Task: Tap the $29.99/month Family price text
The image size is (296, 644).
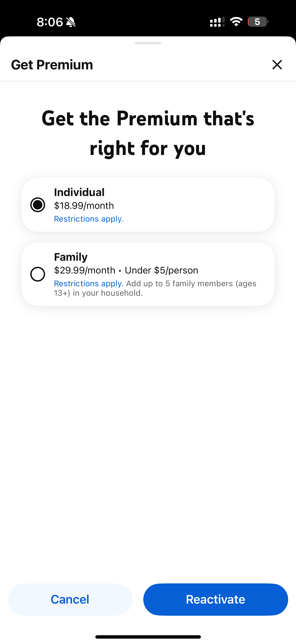Action: (85, 270)
